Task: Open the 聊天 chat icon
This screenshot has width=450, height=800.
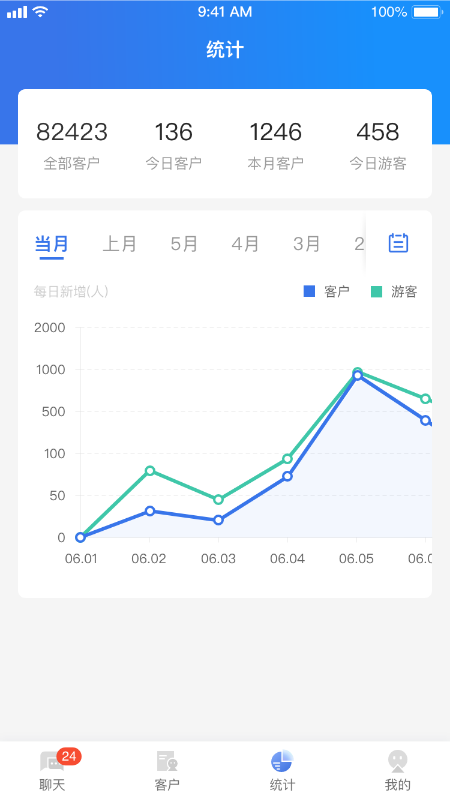Action: click(x=52, y=762)
